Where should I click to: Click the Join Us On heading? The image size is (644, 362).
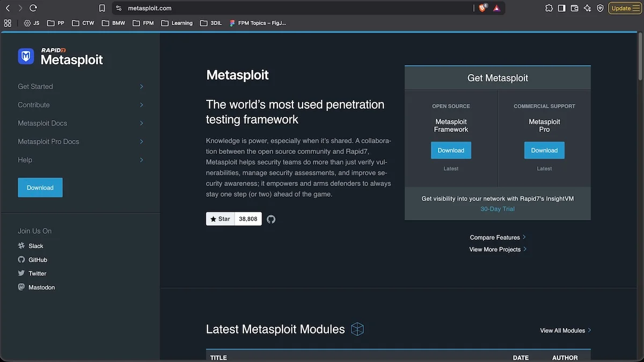(x=35, y=231)
